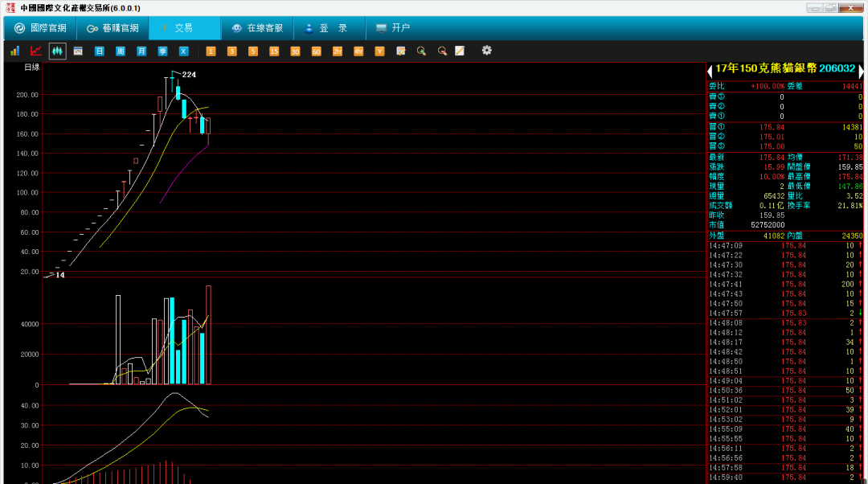
Task: Zoom out with red magnifier icon
Action: point(442,51)
